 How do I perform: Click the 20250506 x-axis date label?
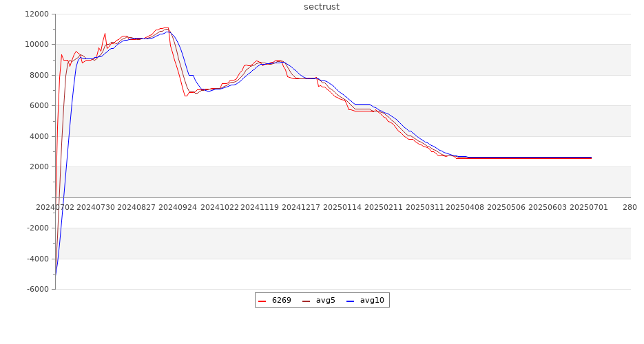(x=506, y=207)
